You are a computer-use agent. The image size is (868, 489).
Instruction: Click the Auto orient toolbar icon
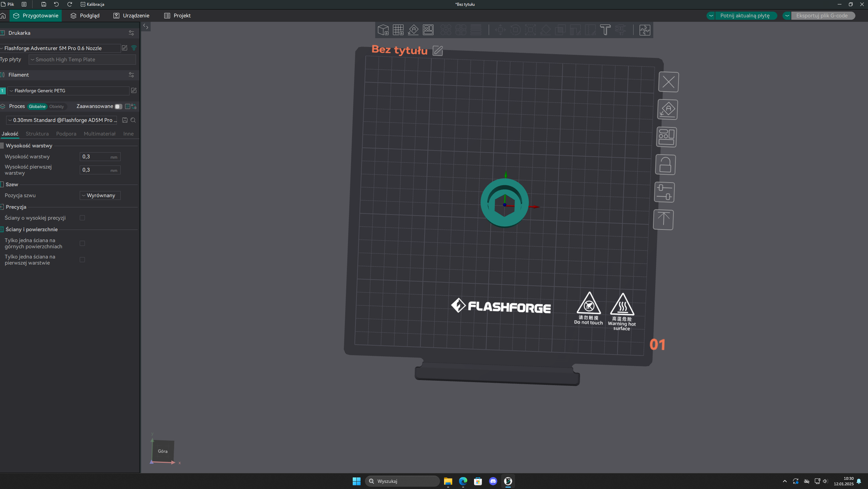coord(413,30)
